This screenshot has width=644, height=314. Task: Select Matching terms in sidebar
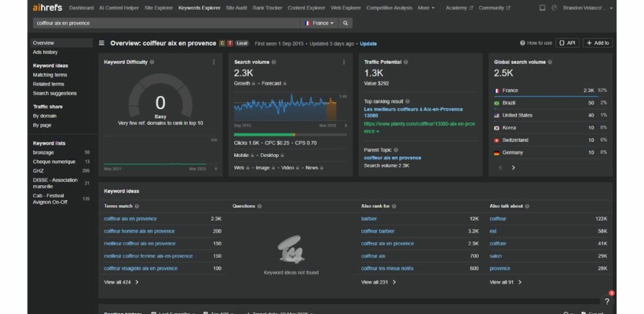click(x=50, y=75)
